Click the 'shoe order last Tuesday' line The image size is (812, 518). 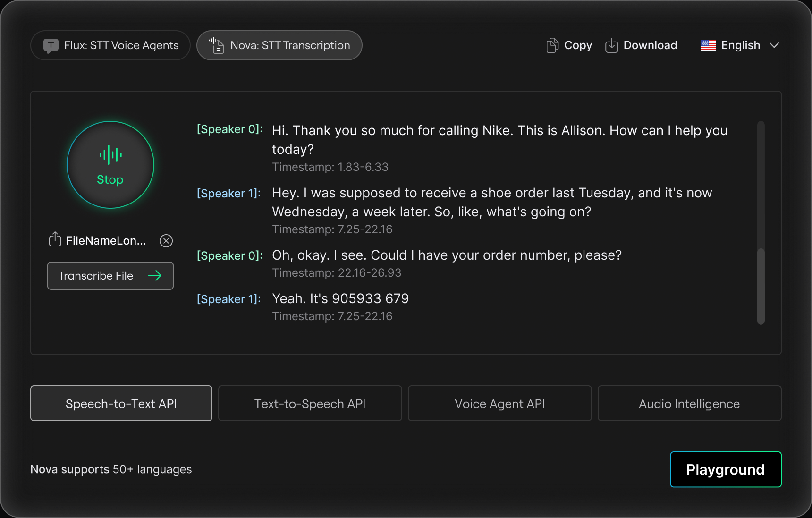[492, 202]
